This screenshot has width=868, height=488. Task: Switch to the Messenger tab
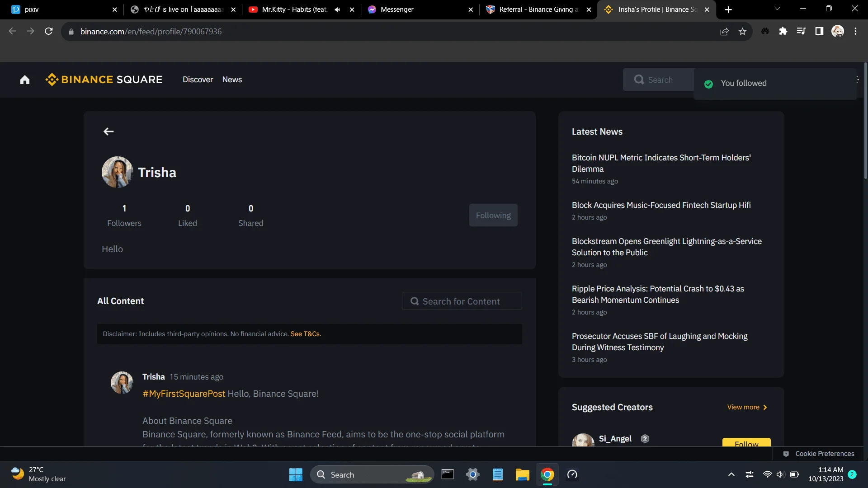coord(421,9)
